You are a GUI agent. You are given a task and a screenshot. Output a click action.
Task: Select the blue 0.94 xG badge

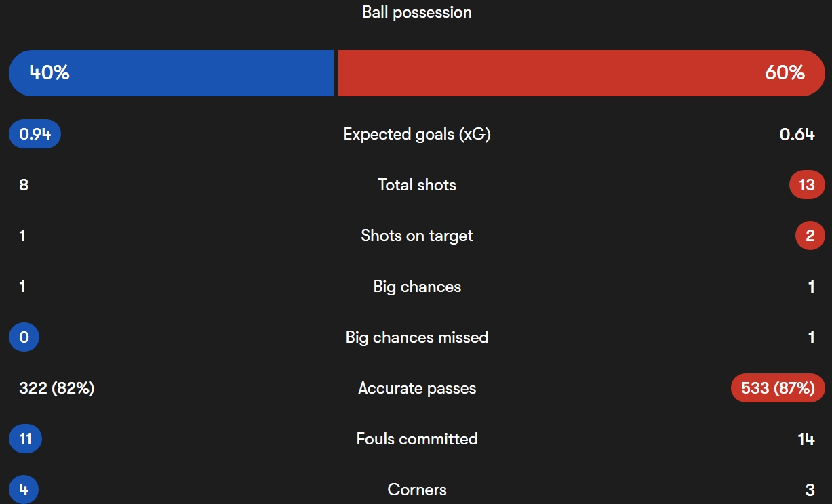pos(35,134)
